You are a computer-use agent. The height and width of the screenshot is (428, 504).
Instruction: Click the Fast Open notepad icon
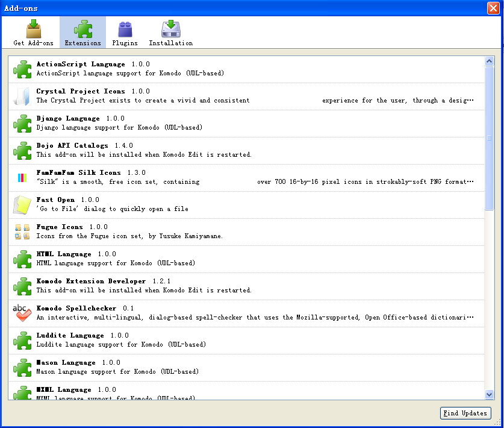(22, 205)
